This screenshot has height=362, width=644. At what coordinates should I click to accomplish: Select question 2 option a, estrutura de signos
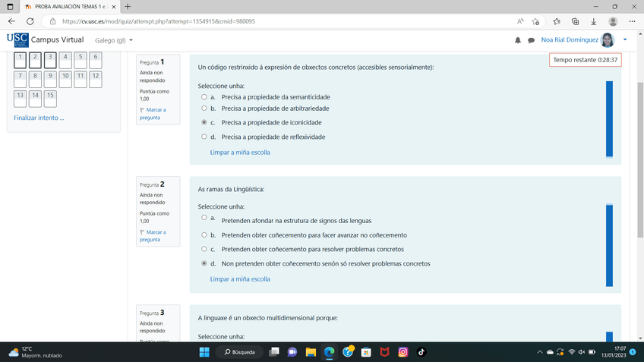click(x=204, y=218)
